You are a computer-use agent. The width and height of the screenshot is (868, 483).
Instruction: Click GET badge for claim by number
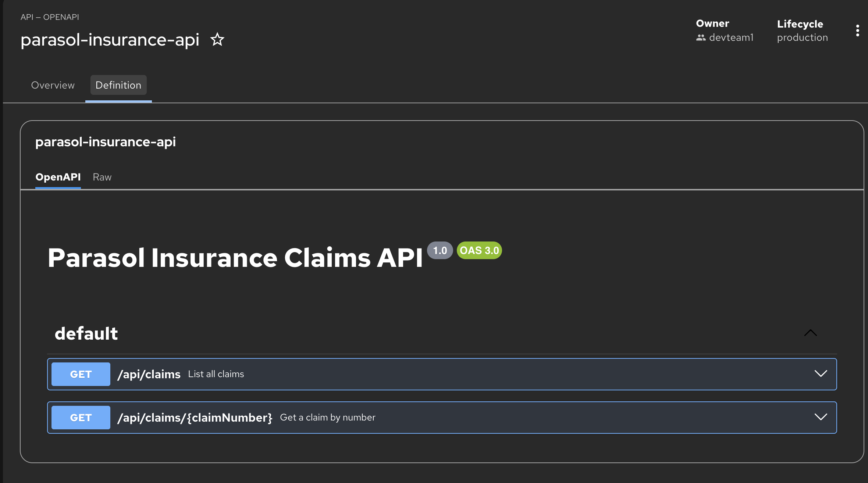tap(81, 418)
